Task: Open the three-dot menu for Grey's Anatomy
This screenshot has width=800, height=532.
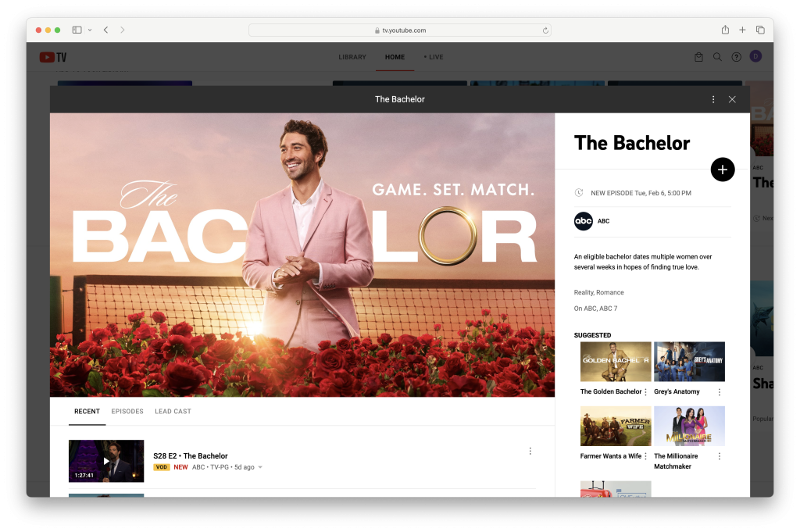Action: pyautogui.click(x=720, y=391)
